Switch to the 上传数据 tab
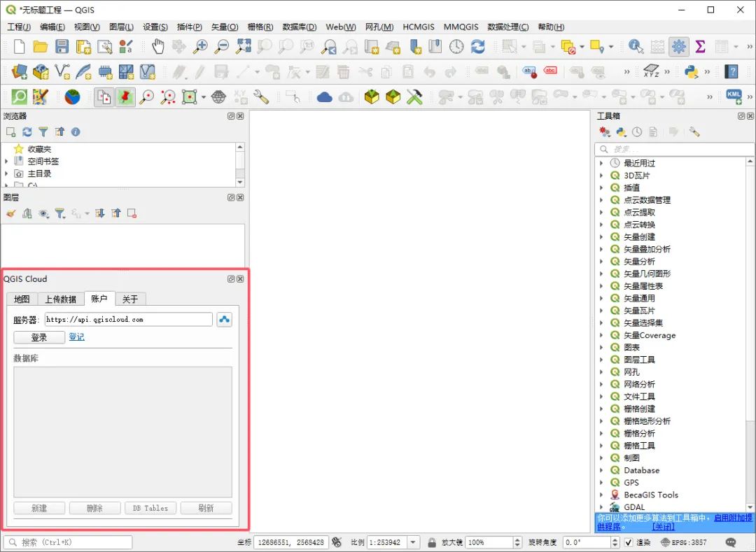This screenshot has height=552, width=756. tap(61, 299)
